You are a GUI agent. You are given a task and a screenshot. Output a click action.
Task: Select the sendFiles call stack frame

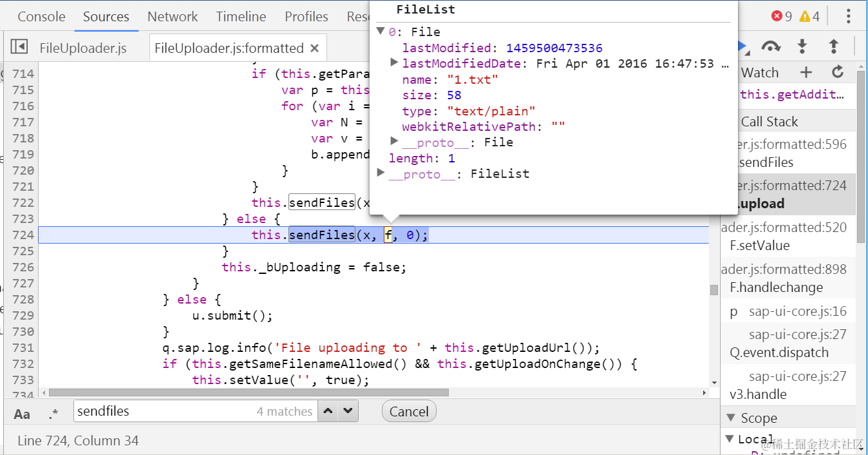click(788, 153)
